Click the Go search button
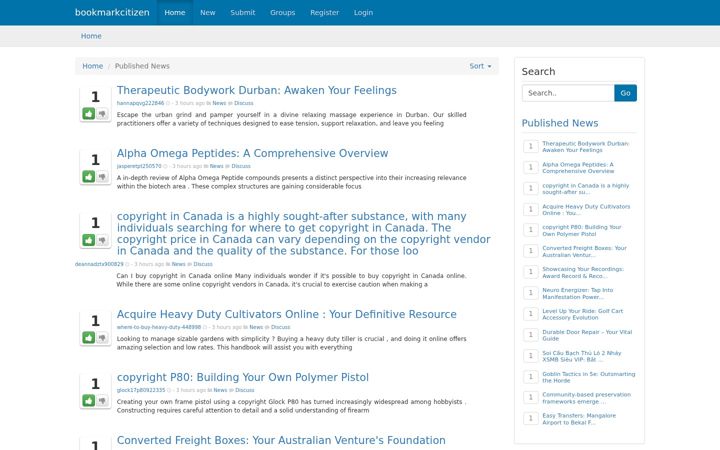Viewport: 720px width, 450px height. (625, 93)
